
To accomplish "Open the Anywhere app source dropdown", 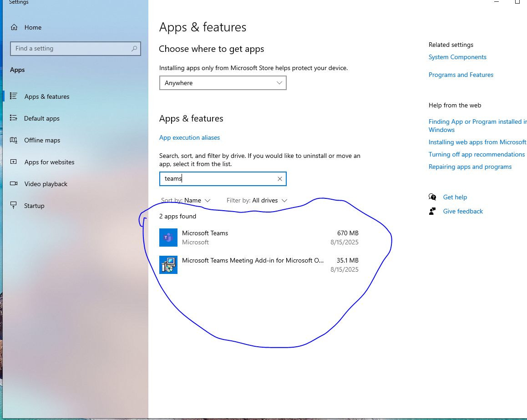I will [x=223, y=83].
